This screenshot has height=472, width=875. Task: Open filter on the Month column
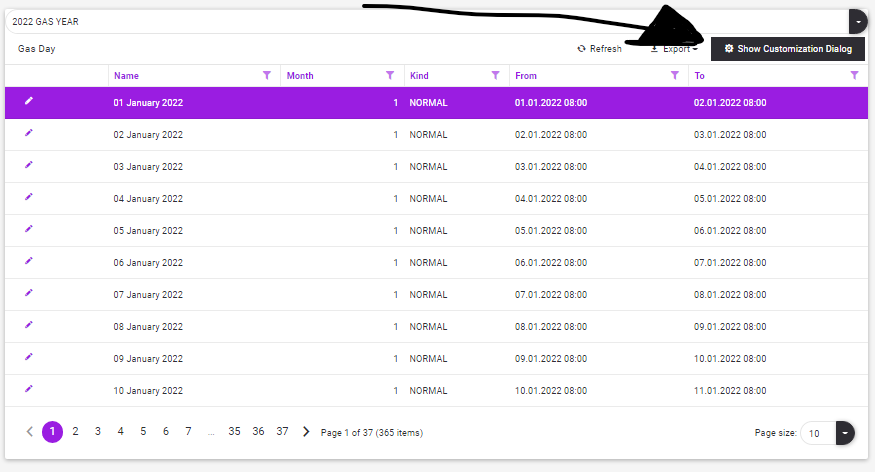coord(389,75)
